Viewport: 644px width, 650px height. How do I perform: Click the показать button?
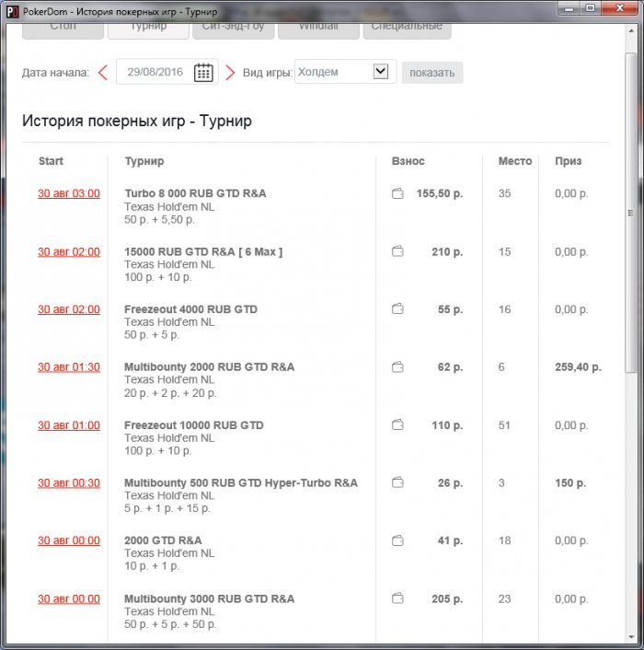coord(432,73)
